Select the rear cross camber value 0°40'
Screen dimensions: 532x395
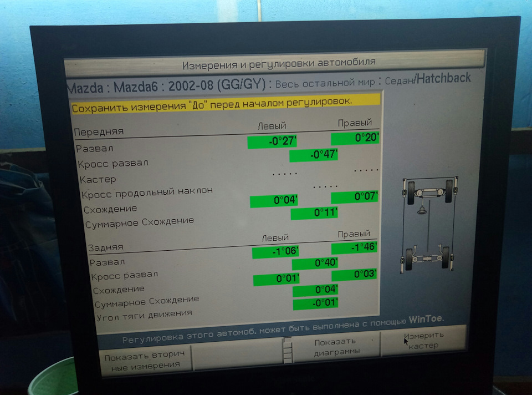pos(315,263)
